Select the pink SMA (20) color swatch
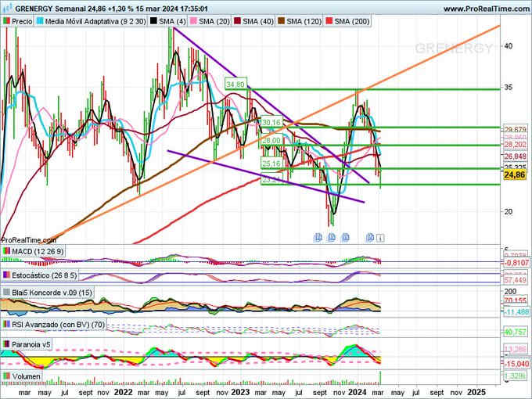Image resolution: width=532 pixels, height=399 pixels. [x=193, y=21]
